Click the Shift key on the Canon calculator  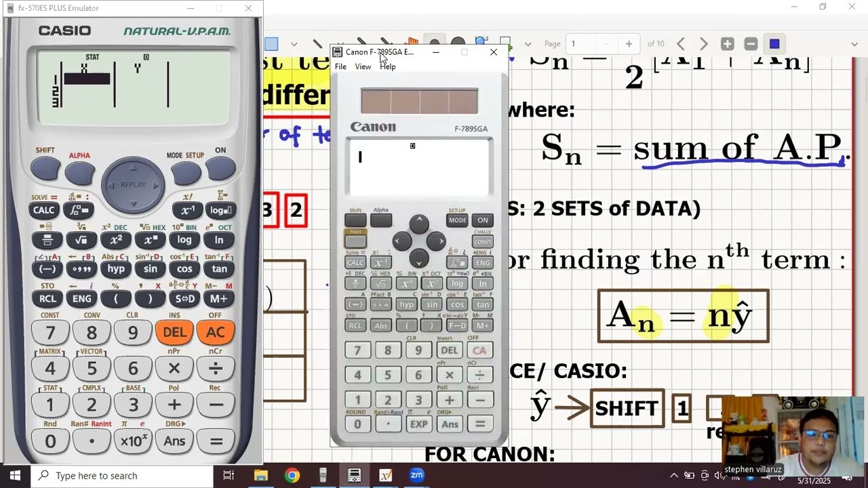pos(355,220)
